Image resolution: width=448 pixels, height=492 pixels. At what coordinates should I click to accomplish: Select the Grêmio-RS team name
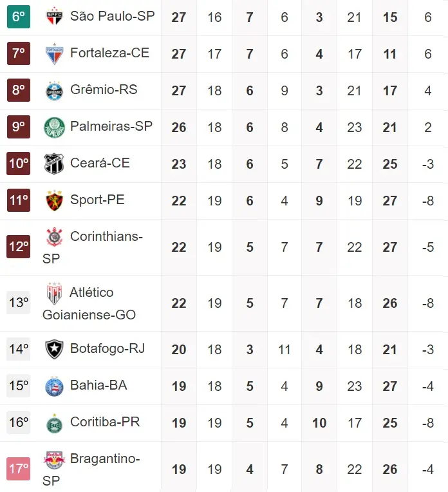coord(104,90)
